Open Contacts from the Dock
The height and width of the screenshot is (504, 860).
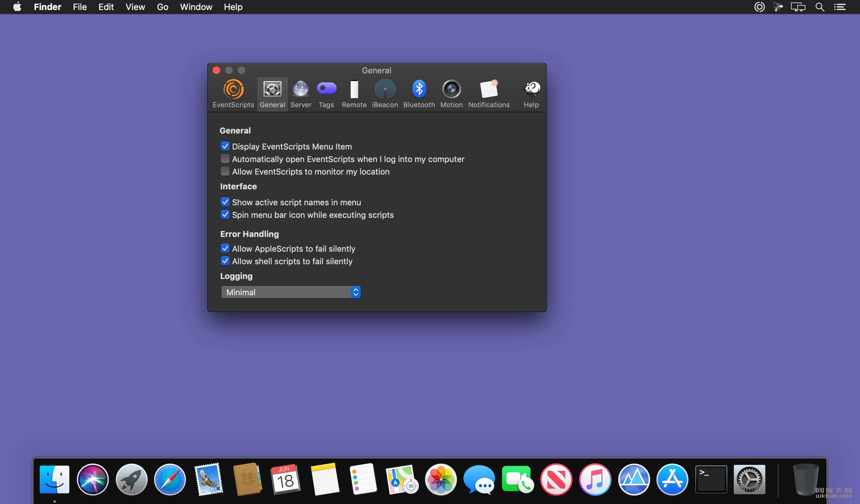[x=247, y=479]
